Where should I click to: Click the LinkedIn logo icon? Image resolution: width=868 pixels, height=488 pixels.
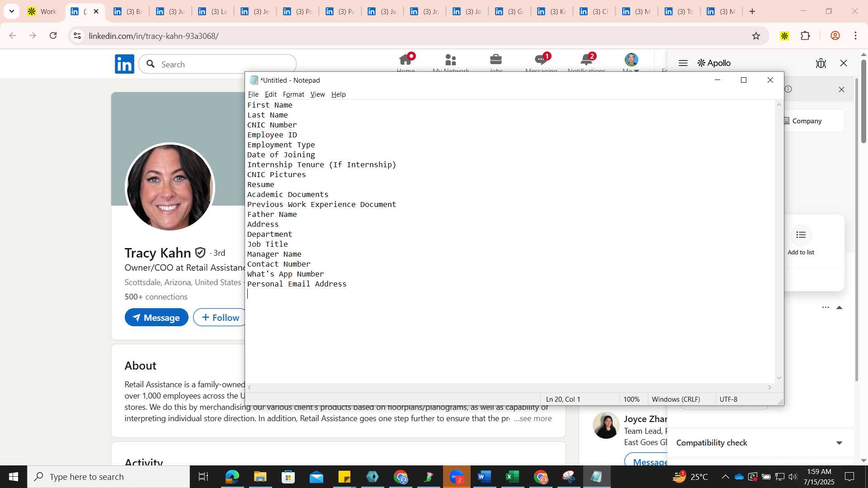(x=124, y=64)
